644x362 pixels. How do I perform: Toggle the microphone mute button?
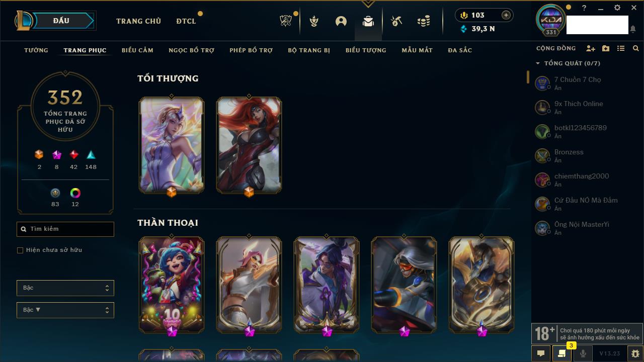pos(583,353)
